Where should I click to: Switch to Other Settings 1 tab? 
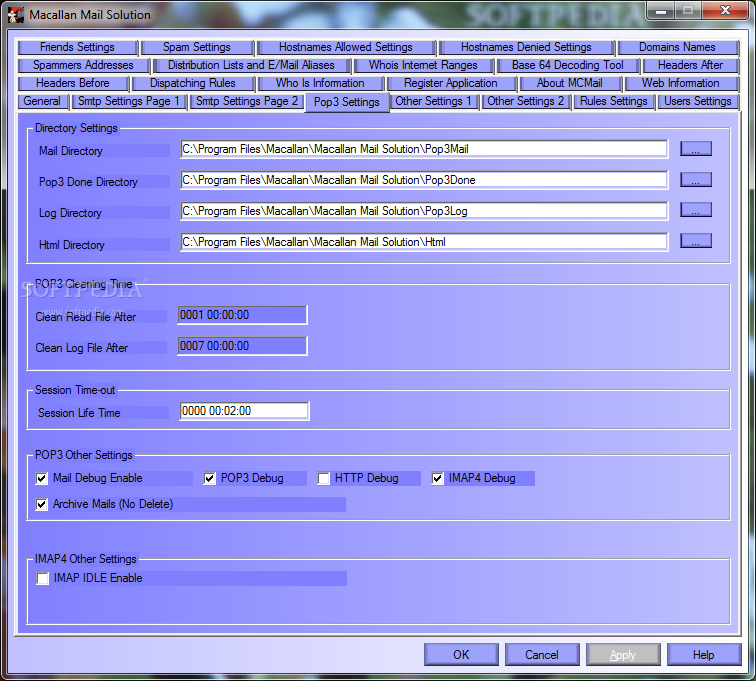point(433,101)
